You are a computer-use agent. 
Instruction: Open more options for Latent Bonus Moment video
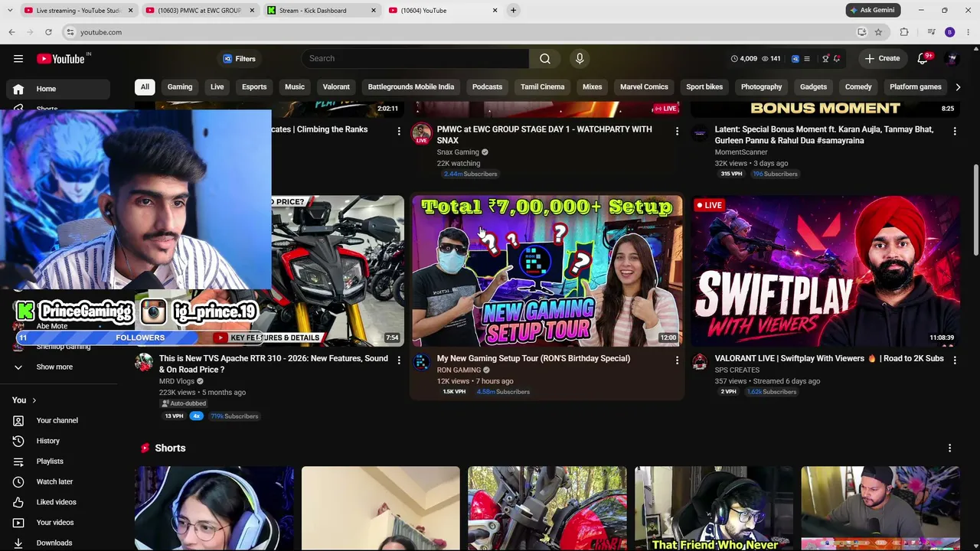click(x=955, y=132)
